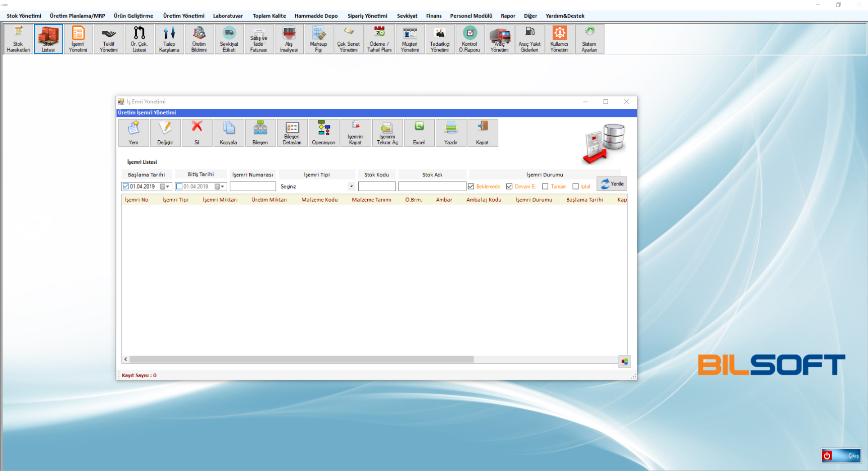Open Başlama Tarihi calendar dropdown
Image resolution: width=868 pixels, height=471 pixels.
[165, 187]
